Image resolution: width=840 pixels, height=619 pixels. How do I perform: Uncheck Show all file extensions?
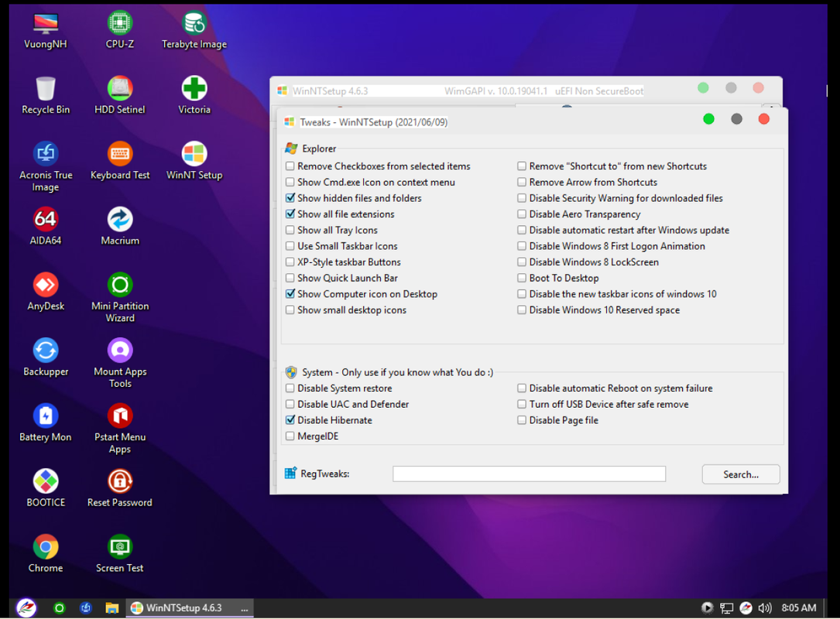coord(290,214)
